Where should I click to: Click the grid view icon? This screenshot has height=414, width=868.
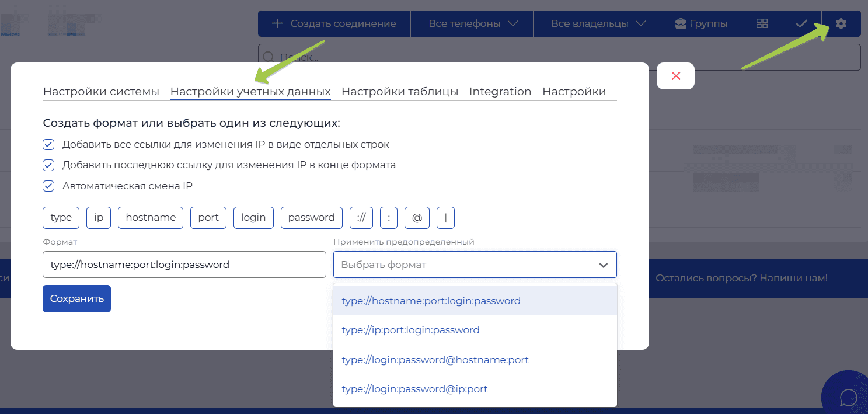pyautogui.click(x=762, y=24)
